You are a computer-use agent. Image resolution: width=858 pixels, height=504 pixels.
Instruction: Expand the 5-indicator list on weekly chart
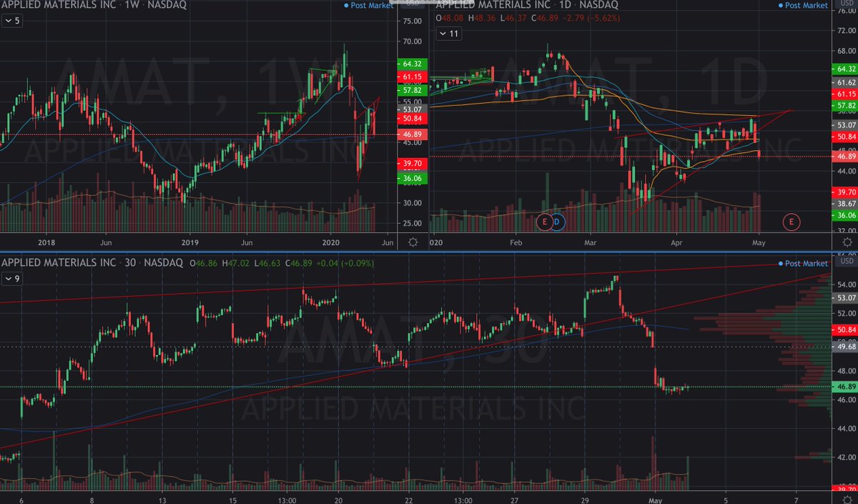point(14,21)
